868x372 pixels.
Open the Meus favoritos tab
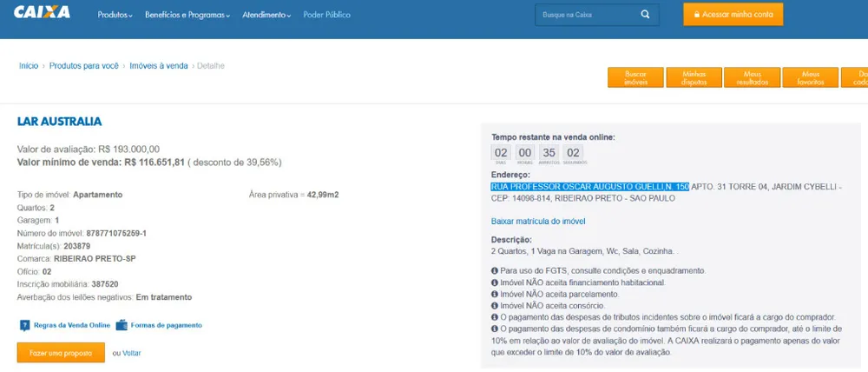point(811,77)
